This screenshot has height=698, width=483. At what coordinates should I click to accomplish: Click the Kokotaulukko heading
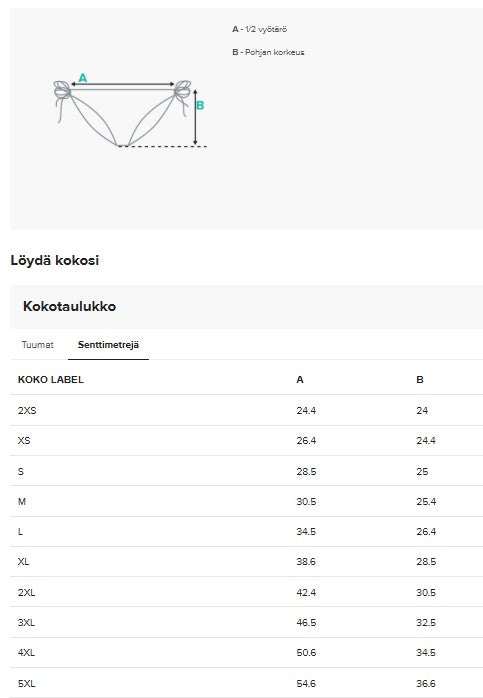click(69, 306)
